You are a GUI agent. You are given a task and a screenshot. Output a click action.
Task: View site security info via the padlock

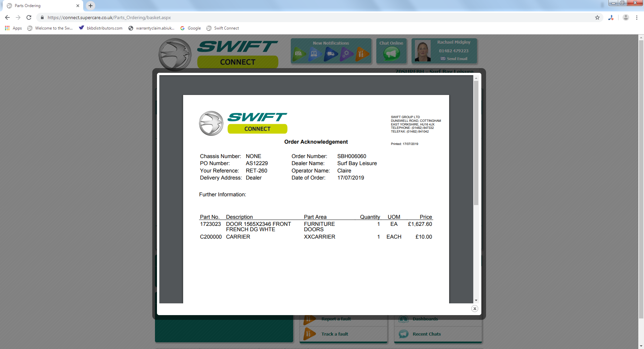pos(42,17)
